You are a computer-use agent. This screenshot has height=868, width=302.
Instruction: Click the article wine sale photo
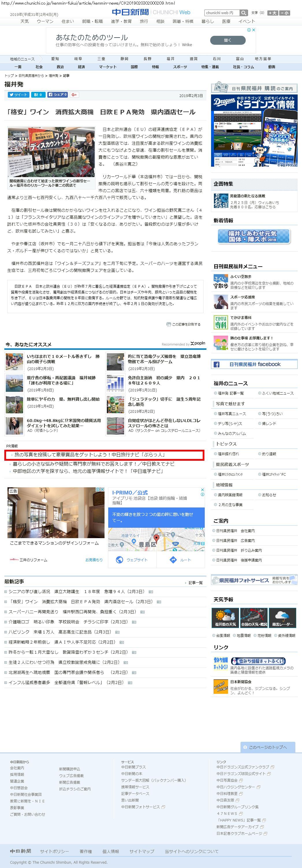[x=51, y=152]
